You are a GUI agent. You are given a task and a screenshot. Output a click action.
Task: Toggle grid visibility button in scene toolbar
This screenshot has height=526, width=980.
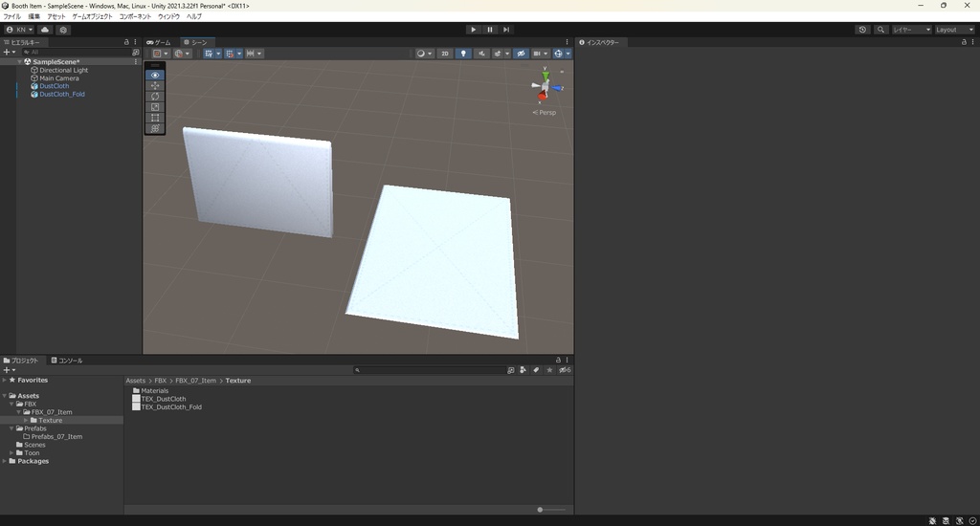208,54
